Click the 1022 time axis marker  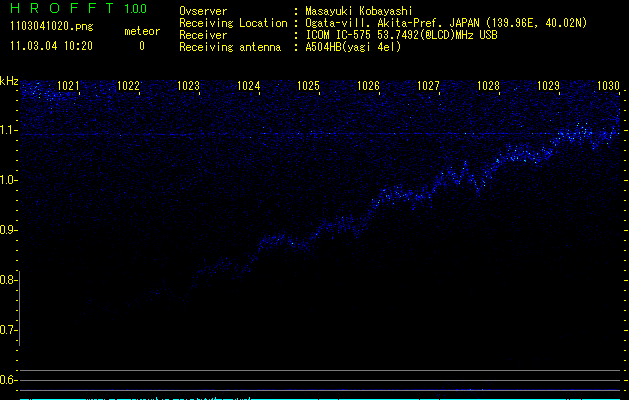128,85
